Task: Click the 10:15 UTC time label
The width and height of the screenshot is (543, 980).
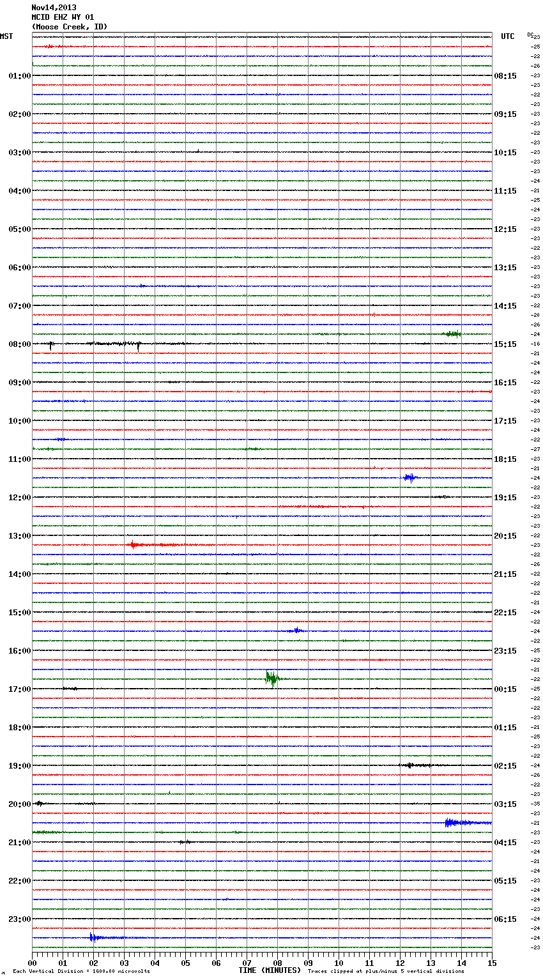Action: tap(505, 153)
